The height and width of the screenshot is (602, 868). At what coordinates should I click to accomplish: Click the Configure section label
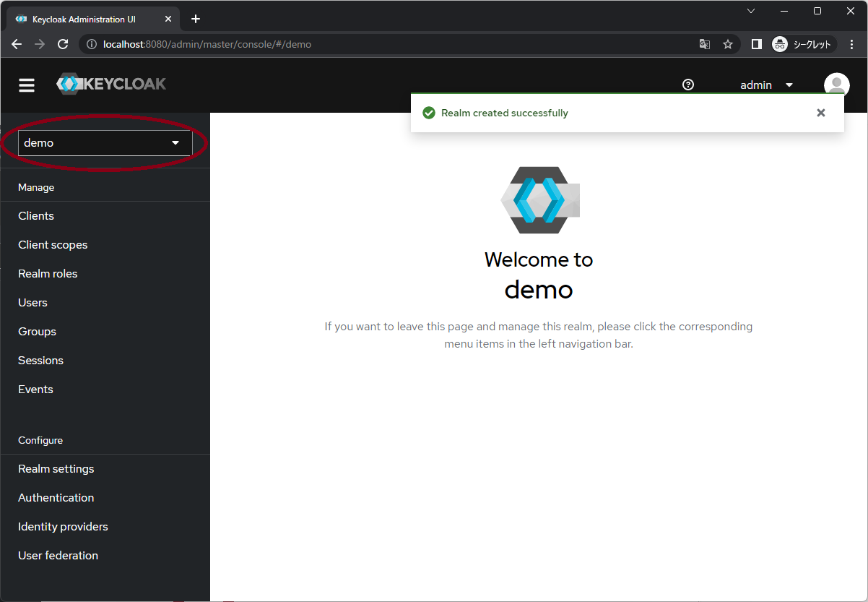(40, 440)
